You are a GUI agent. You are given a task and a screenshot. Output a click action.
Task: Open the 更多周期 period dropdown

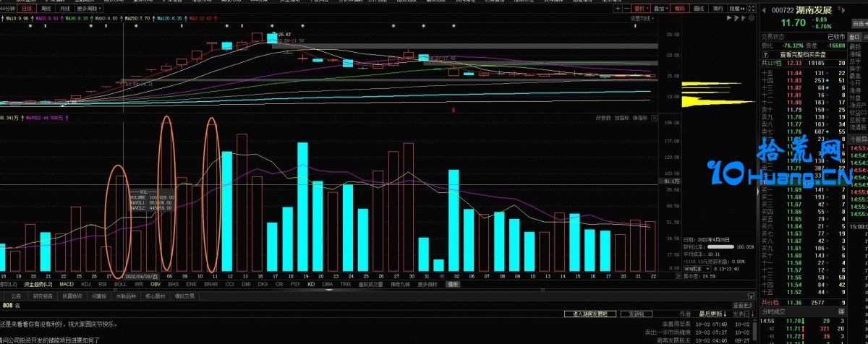click(x=88, y=8)
